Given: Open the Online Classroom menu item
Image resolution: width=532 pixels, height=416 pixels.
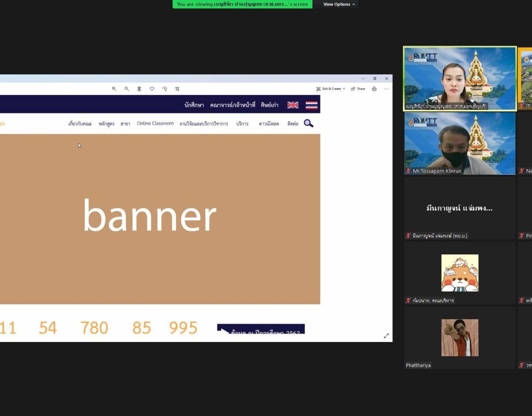Looking at the screenshot, I should pos(155,124).
